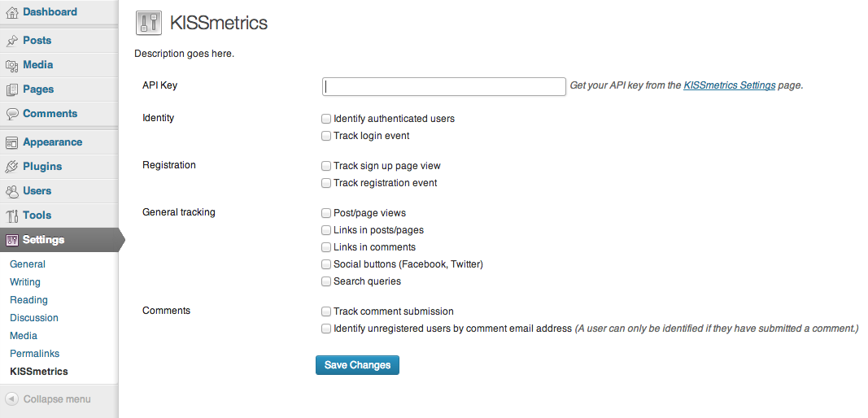Click the Pages icon in sidebar
This screenshot has height=418, width=868.
pyautogui.click(x=11, y=89)
